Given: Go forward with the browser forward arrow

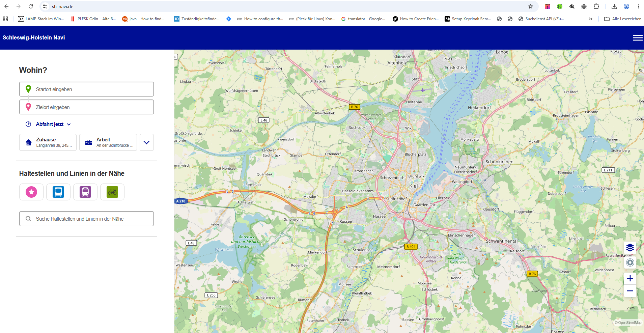Looking at the screenshot, I should (19, 6).
